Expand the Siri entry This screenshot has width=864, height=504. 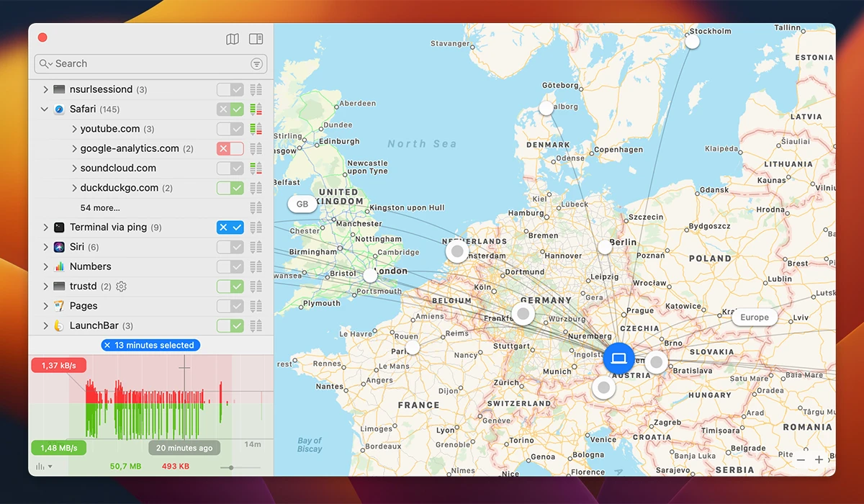[x=45, y=246]
